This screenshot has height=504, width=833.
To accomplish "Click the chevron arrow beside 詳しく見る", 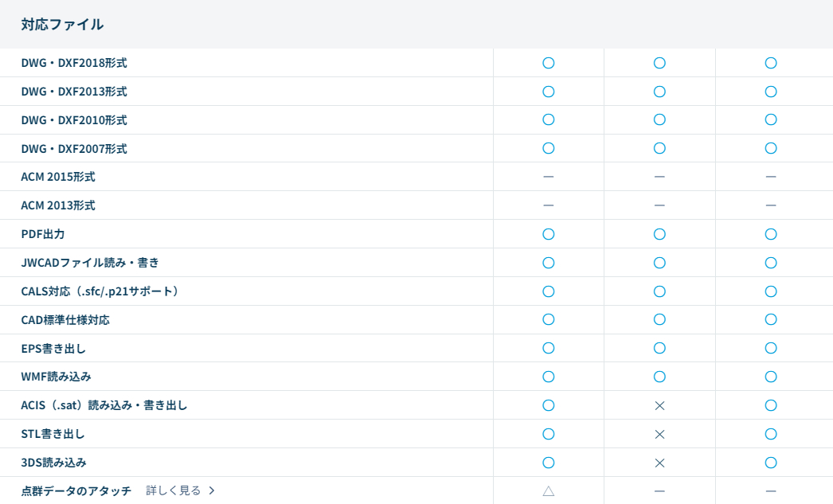I will pos(212,490).
